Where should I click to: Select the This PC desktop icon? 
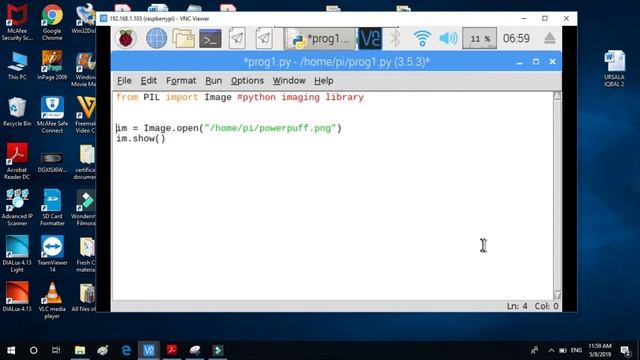tap(17, 65)
